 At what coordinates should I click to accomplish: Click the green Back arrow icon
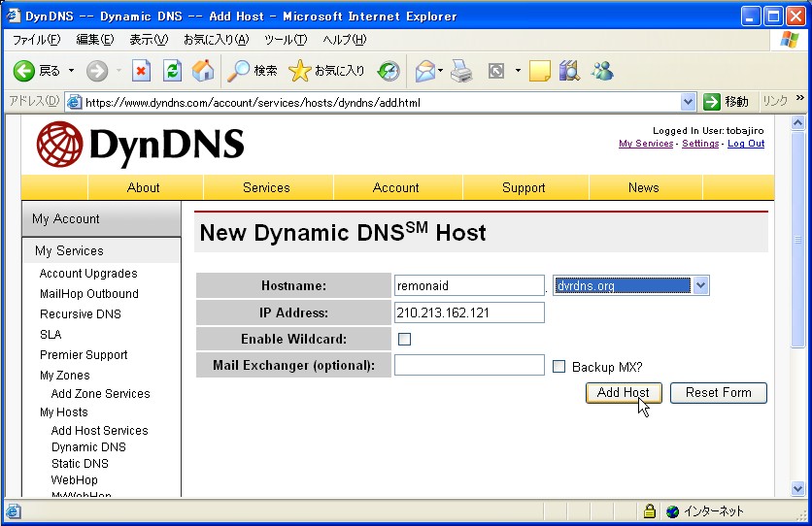(24, 71)
